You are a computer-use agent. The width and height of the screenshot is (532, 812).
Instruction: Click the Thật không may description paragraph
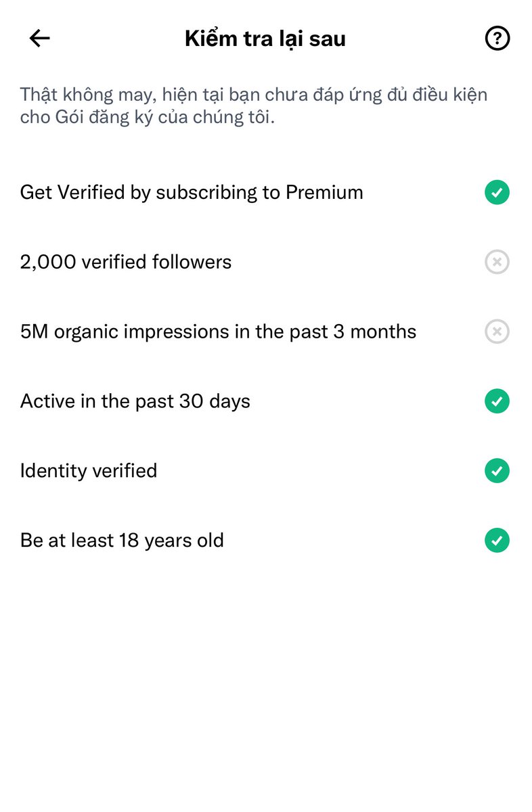tap(254, 106)
